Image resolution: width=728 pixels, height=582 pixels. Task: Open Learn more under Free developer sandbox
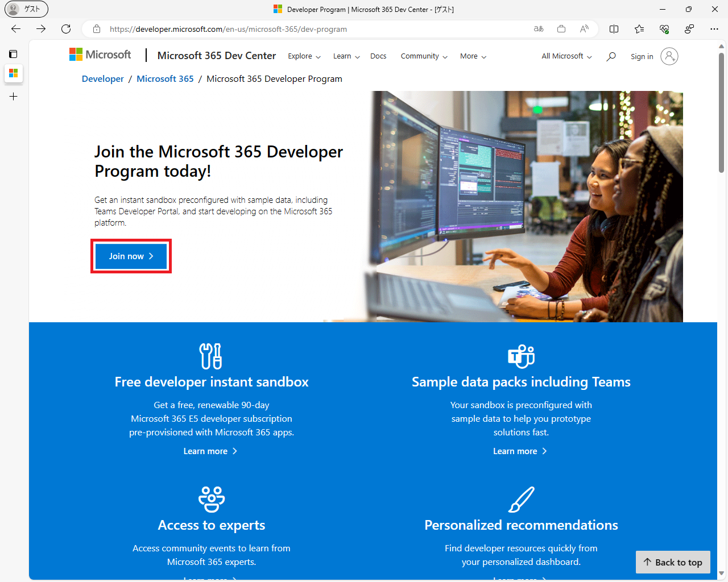(x=210, y=451)
